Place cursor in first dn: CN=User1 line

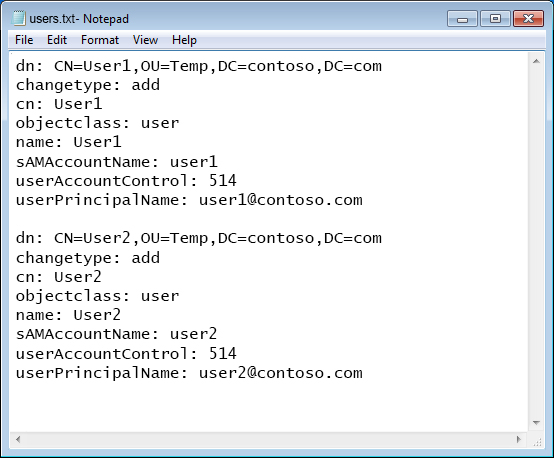pyautogui.click(x=199, y=66)
